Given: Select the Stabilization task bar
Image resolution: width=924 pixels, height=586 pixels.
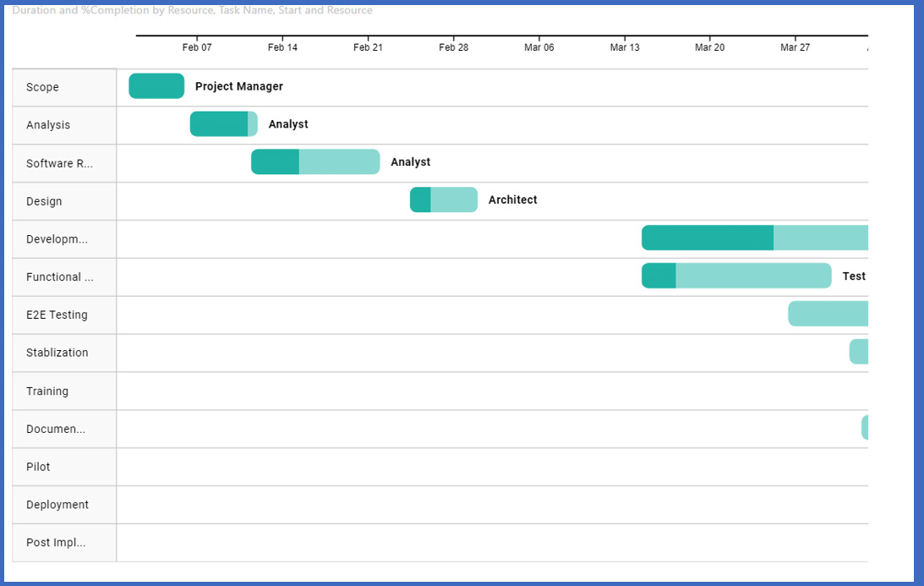Looking at the screenshot, I should (x=859, y=352).
